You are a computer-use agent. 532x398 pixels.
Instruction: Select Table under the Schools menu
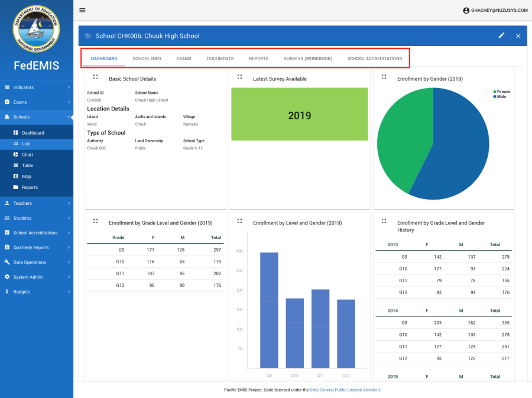point(27,165)
